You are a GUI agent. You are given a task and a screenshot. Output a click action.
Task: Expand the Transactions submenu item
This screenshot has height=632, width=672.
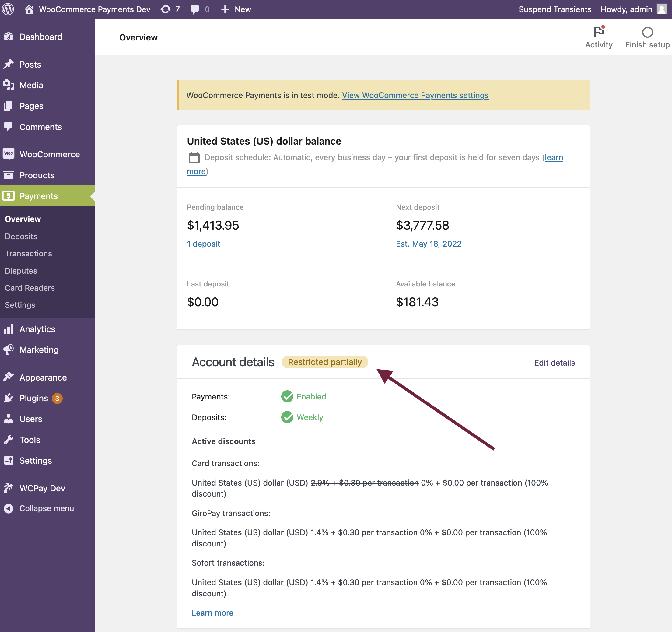point(28,254)
